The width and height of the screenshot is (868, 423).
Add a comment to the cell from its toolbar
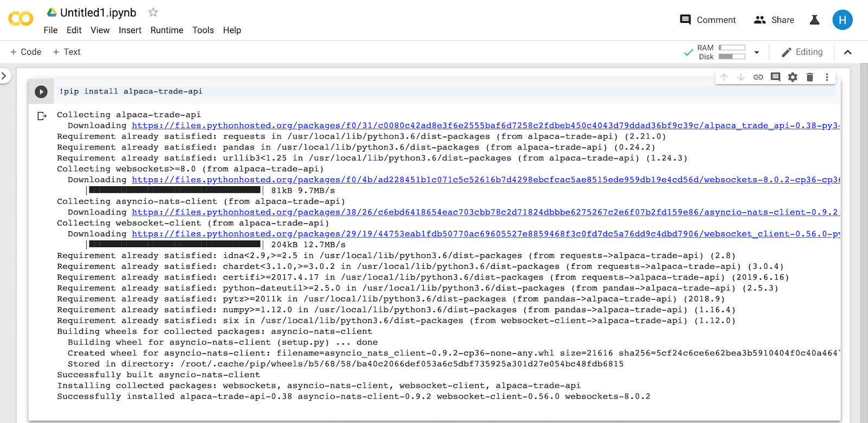click(x=775, y=77)
